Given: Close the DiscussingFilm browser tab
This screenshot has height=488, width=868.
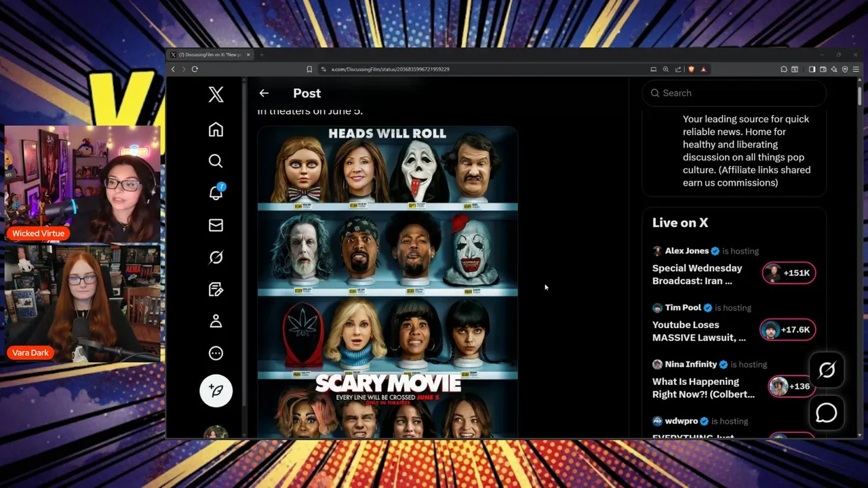Looking at the screenshot, I should click(248, 55).
